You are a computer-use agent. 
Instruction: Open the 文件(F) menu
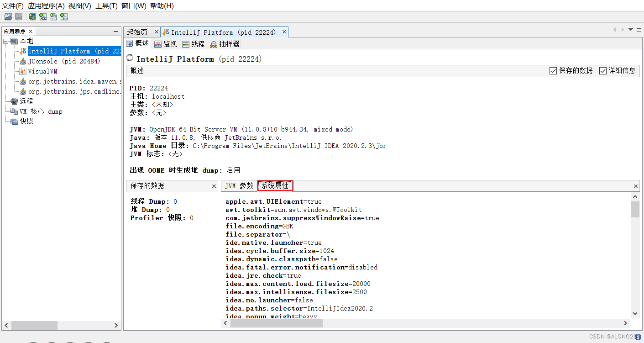(x=13, y=6)
